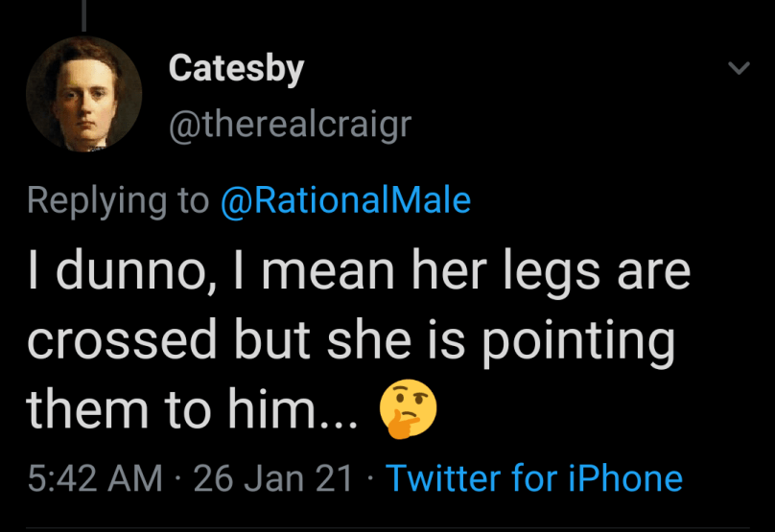The width and height of the screenshot is (775, 532).
Task: Click the @therealcraigr handle
Action: pyautogui.click(x=289, y=124)
